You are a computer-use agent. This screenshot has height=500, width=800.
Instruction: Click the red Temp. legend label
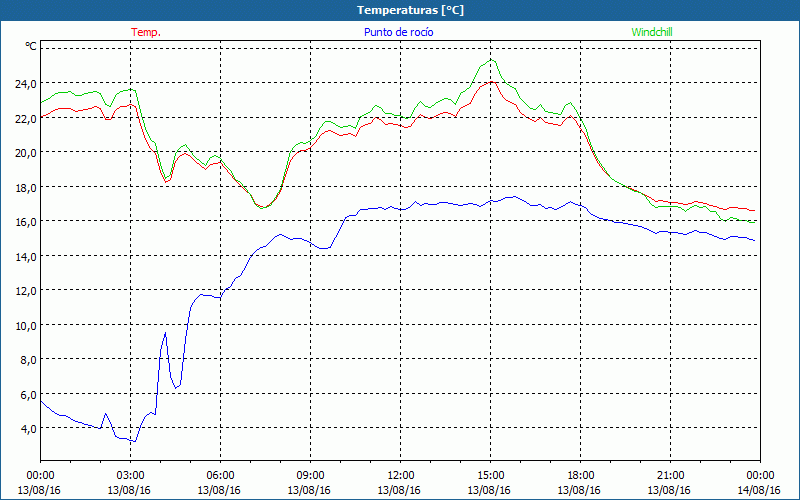pos(146,32)
